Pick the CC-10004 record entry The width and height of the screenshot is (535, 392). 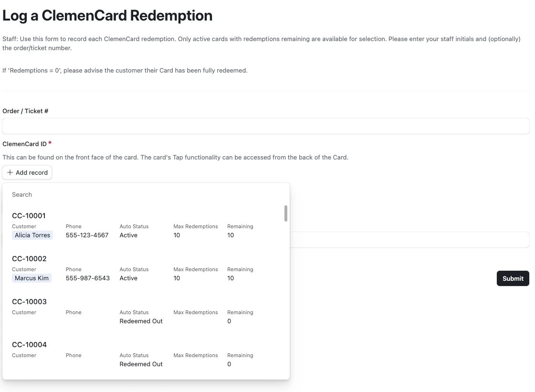[29, 345]
